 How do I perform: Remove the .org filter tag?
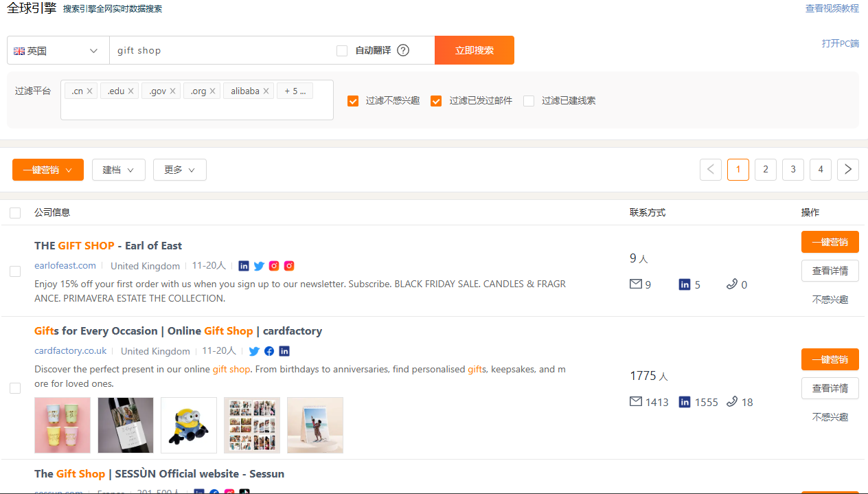click(x=212, y=91)
